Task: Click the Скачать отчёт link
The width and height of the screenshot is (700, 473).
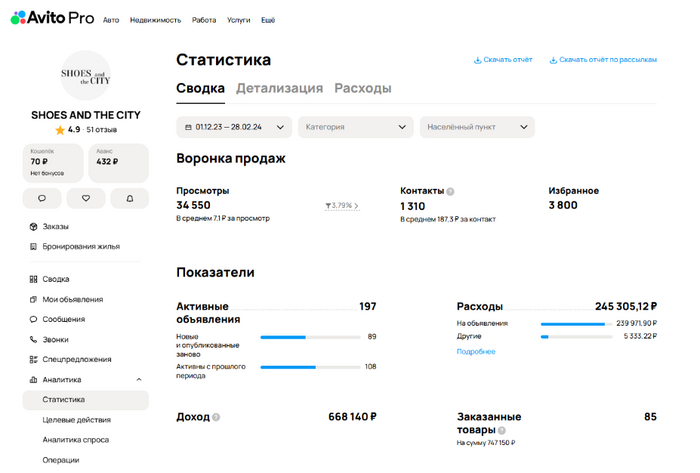Action: pos(503,60)
